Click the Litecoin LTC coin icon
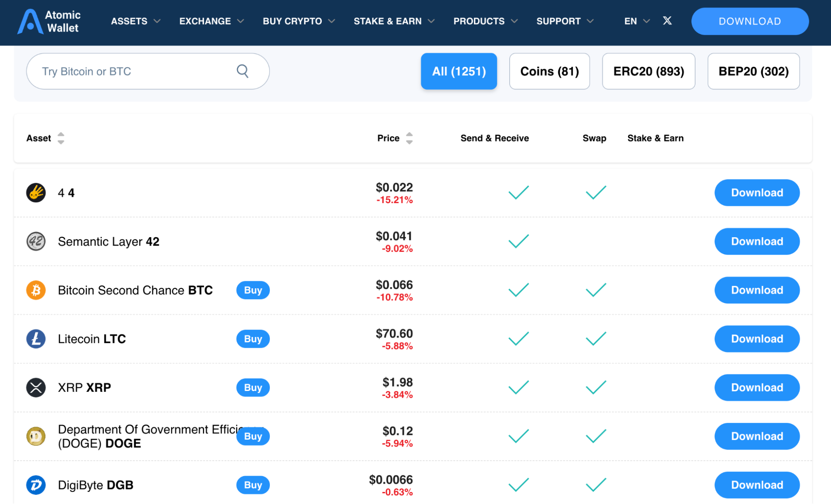831x504 pixels. click(36, 339)
